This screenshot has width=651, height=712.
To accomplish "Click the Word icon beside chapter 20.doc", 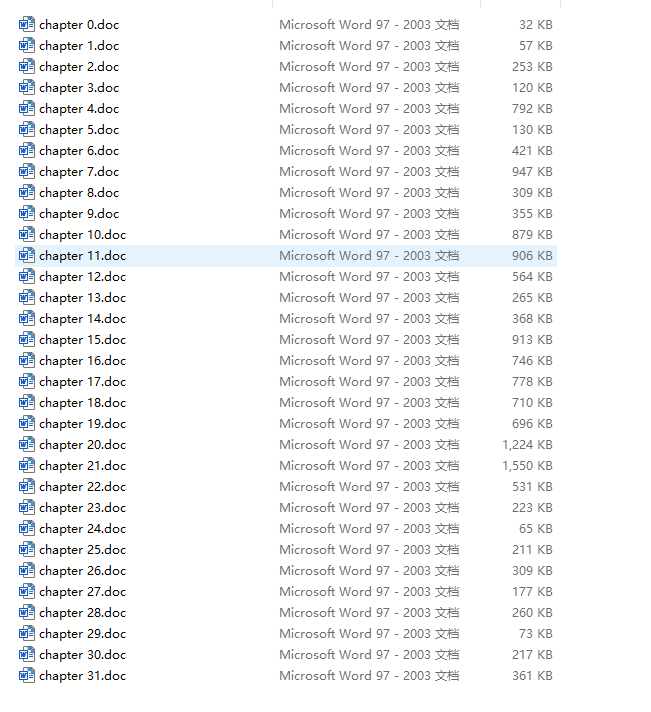I will (27, 445).
